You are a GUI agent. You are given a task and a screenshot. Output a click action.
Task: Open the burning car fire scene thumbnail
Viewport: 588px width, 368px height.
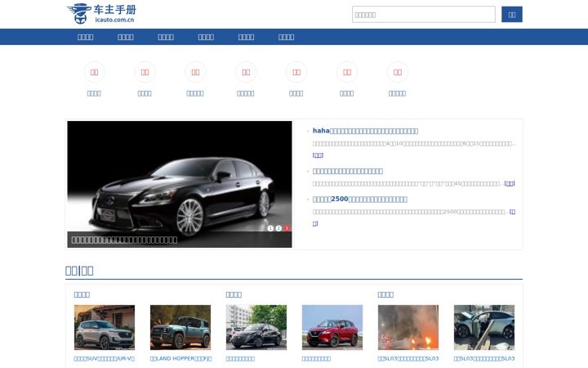(408, 327)
